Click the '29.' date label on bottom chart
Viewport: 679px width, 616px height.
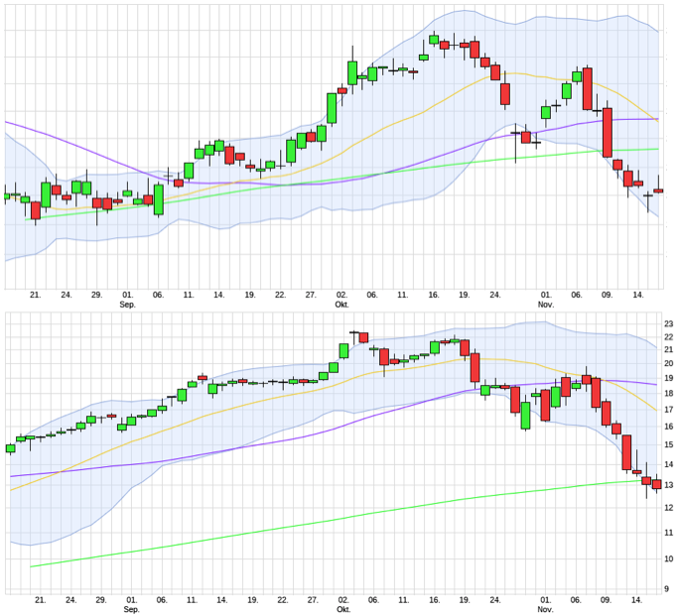point(101,600)
